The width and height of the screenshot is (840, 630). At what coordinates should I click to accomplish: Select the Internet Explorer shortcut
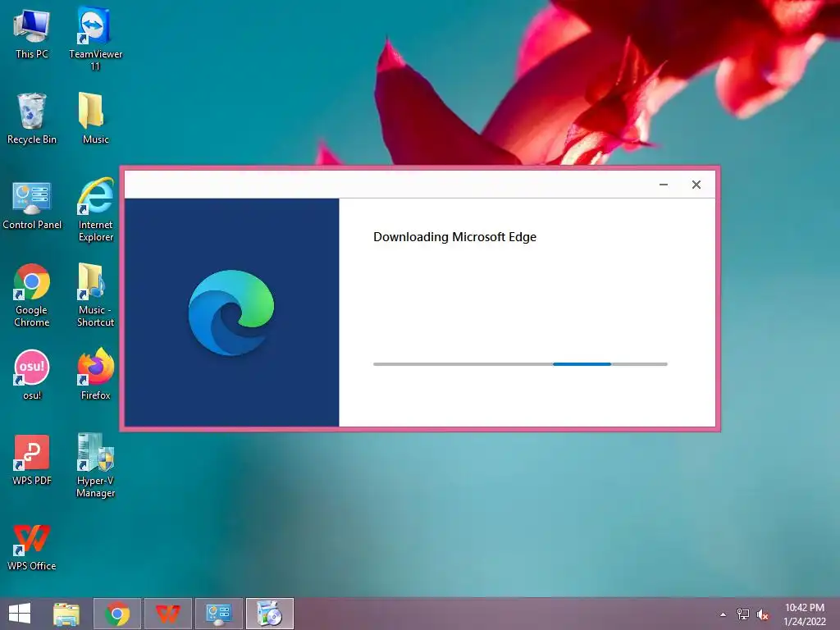(95, 210)
